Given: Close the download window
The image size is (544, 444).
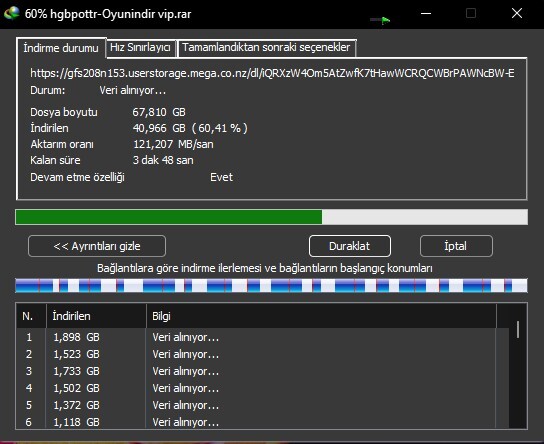Looking at the screenshot, I should (517, 14).
